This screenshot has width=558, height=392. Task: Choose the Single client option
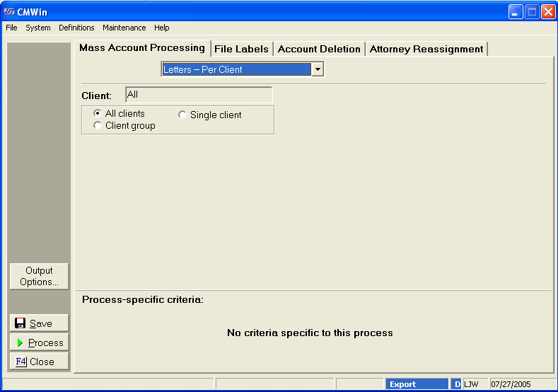pos(182,115)
